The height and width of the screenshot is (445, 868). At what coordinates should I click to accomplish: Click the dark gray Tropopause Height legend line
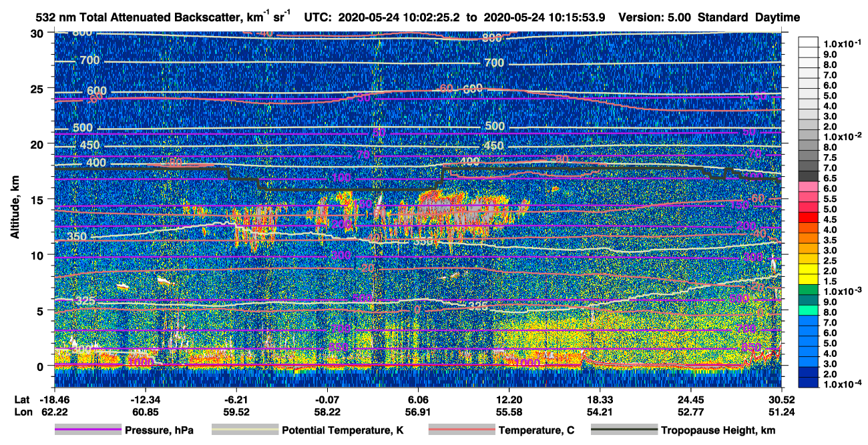(x=624, y=430)
